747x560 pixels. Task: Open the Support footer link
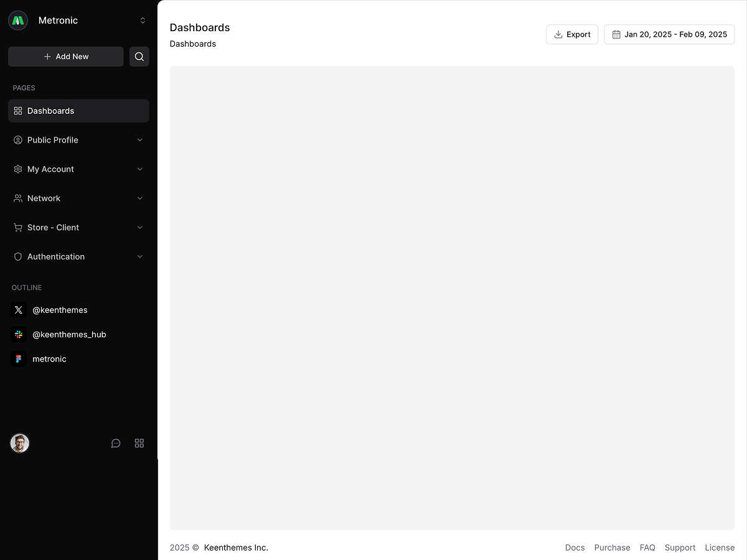point(680,548)
